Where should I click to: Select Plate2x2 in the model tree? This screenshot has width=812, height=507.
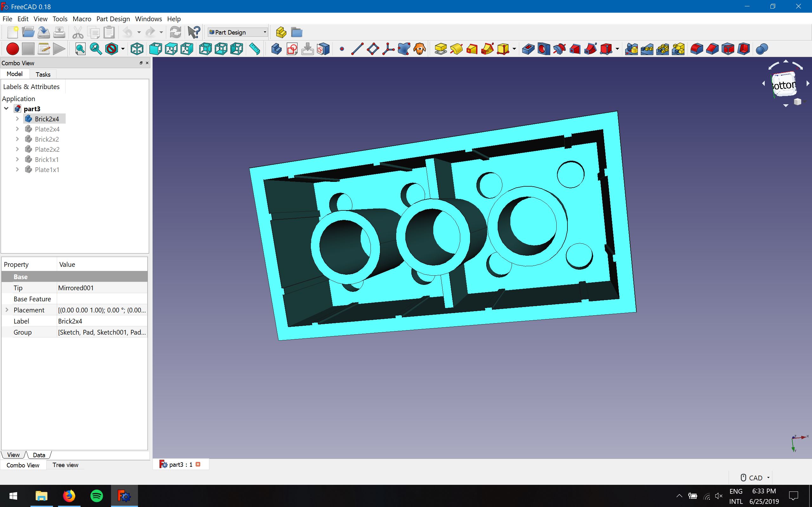pyautogui.click(x=47, y=149)
